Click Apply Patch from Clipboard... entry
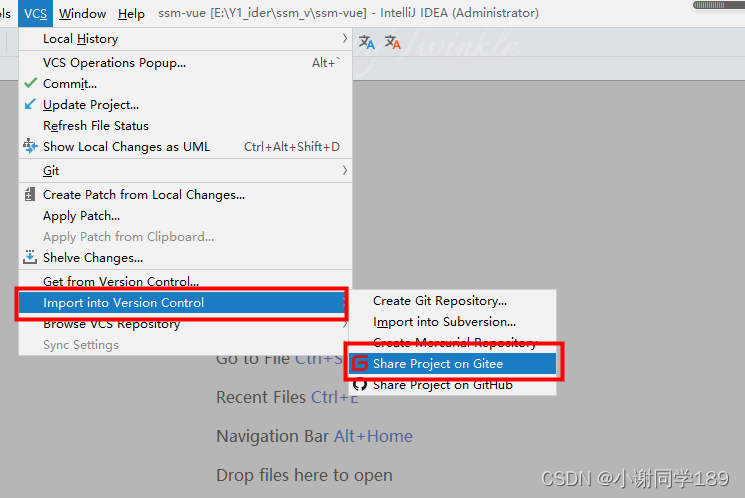Viewport: 745px width, 498px height. point(185,237)
